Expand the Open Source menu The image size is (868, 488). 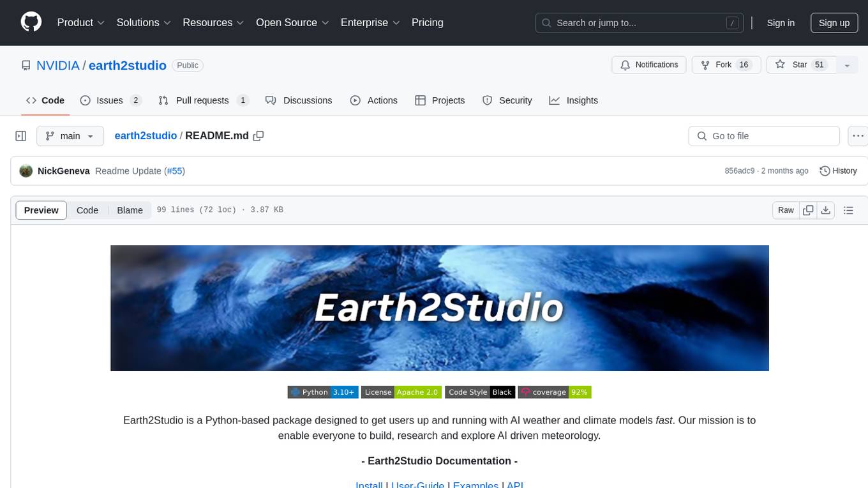point(292,22)
